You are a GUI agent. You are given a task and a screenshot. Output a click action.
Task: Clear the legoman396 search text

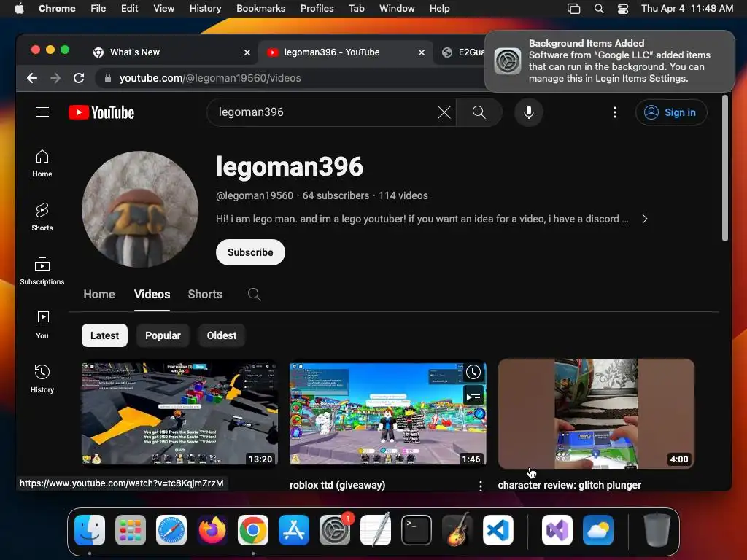tap(444, 112)
